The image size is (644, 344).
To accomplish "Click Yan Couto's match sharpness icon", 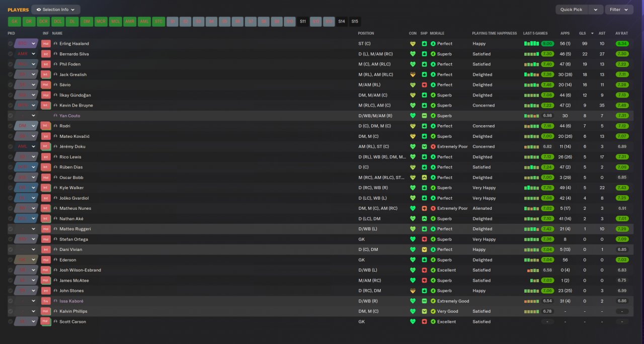I will point(424,116).
